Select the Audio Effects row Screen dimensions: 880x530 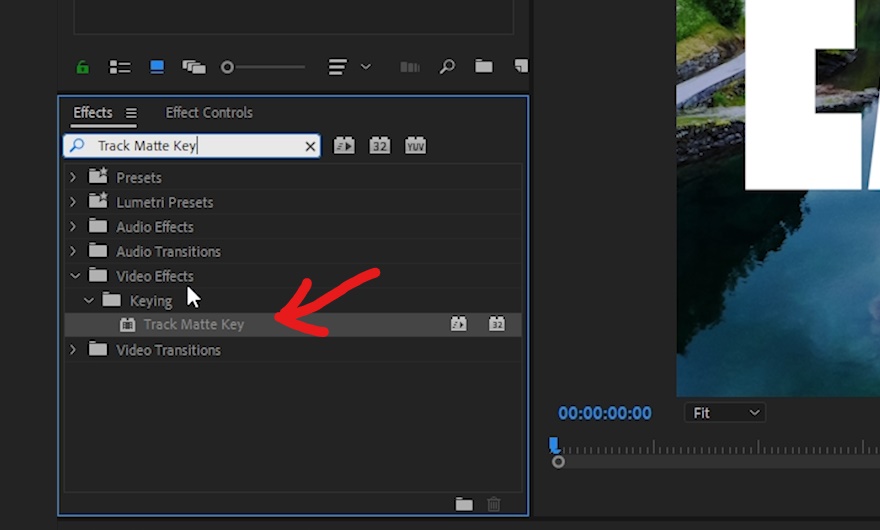pos(293,227)
